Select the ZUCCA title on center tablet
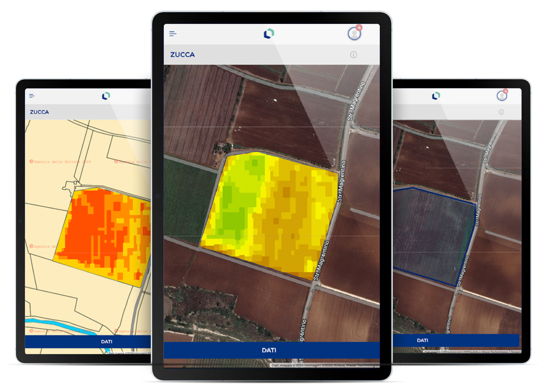 tap(182, 55)
